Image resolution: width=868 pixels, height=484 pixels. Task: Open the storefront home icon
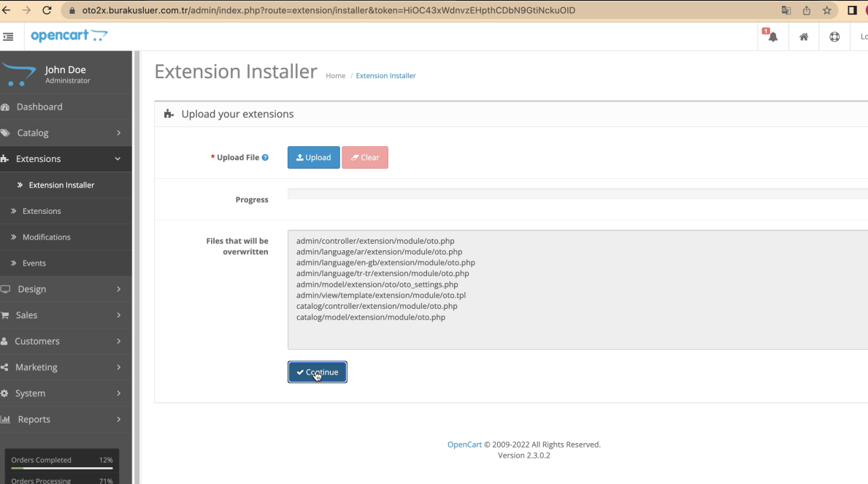(x=804, y=37)
